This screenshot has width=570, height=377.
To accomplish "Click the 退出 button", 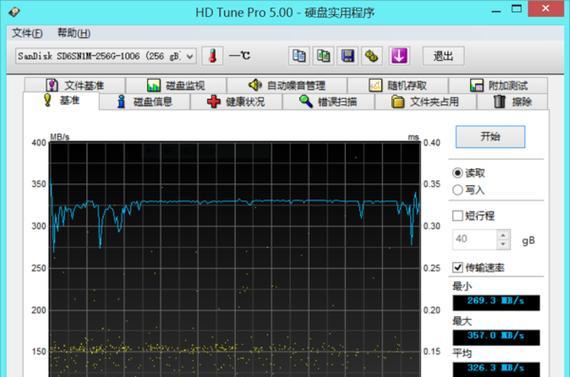I will [443, 56].
